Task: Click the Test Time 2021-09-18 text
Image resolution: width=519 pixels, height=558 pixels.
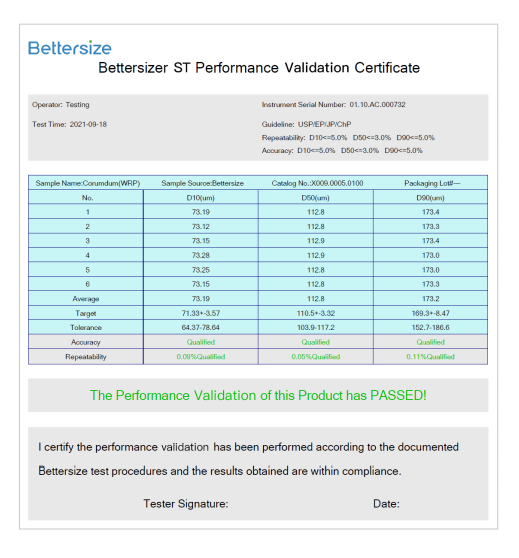Action: pyautogui.click(x=69, y=124)
